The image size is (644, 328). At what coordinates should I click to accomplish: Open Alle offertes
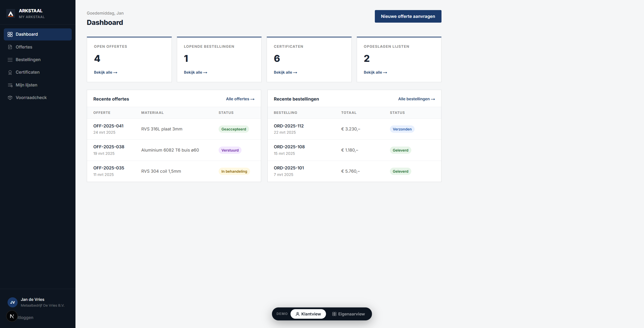240,99
